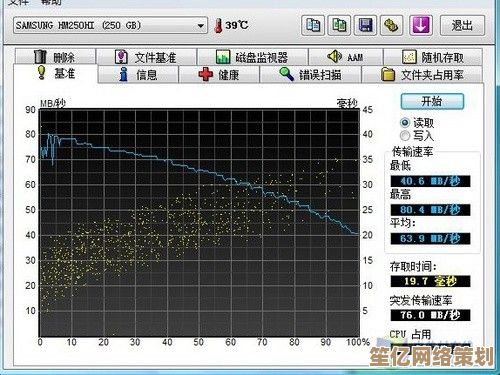Click the speaker icon on AAM tab

click(334, 56)
